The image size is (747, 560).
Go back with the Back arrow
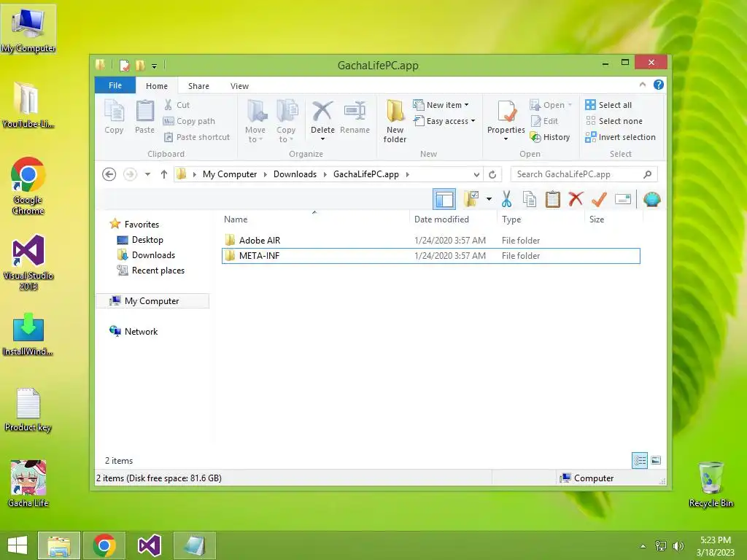[x=109, y=174]
